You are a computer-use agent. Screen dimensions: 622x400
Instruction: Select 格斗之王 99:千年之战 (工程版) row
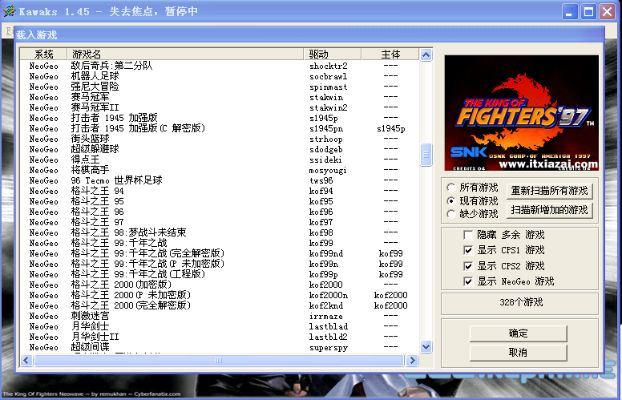coord(219,274)
